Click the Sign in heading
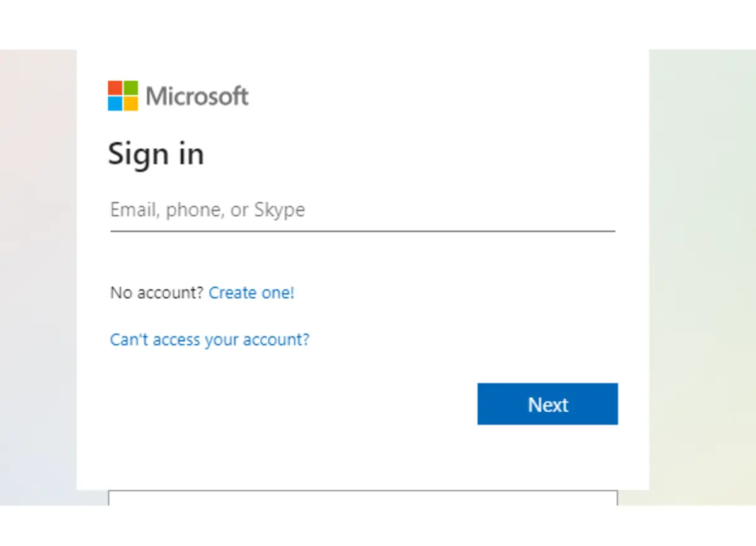The image size is (756, 546). coord(156,154)
